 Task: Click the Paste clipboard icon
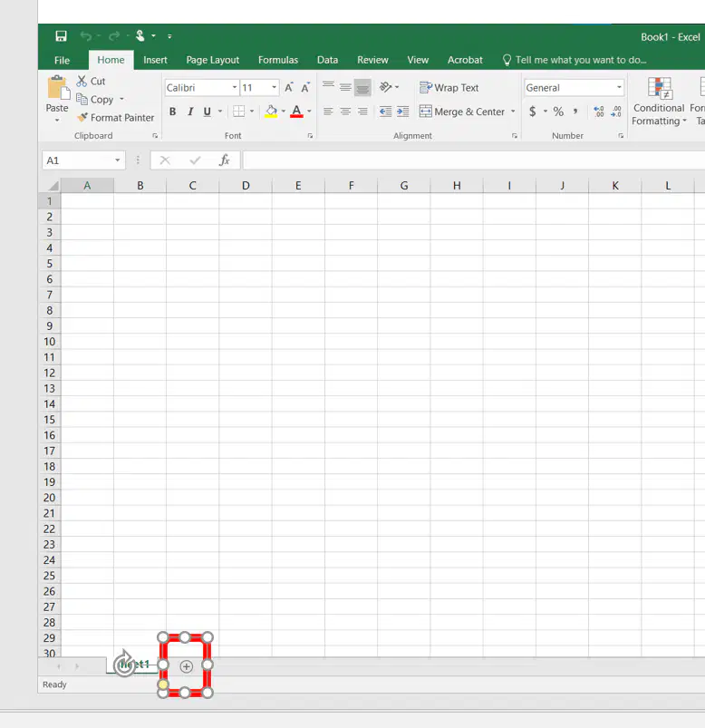pos(58,88)
